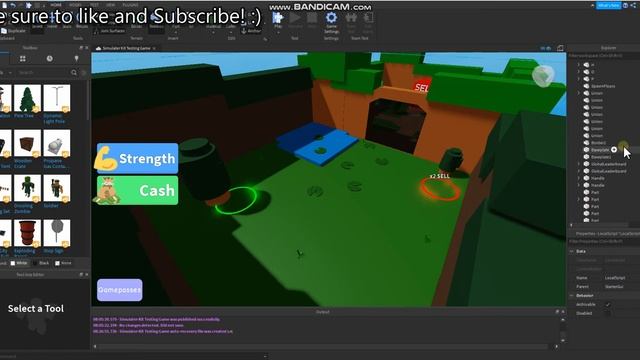640x360 pixels.
Task: Collapse the Data section in Properties
Action: coord(572,251)
